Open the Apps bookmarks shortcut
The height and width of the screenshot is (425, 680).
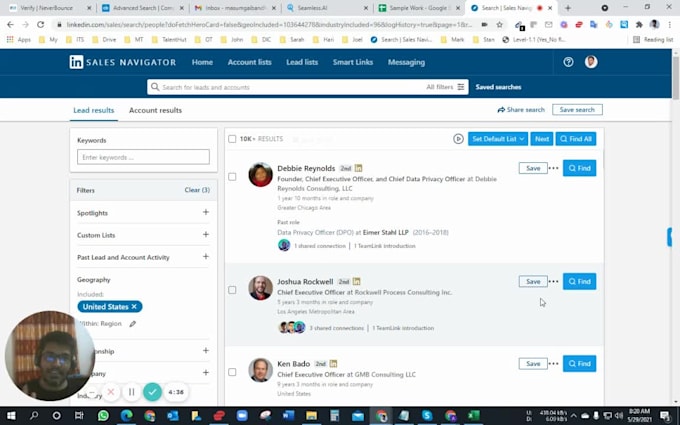pos(19,39)
